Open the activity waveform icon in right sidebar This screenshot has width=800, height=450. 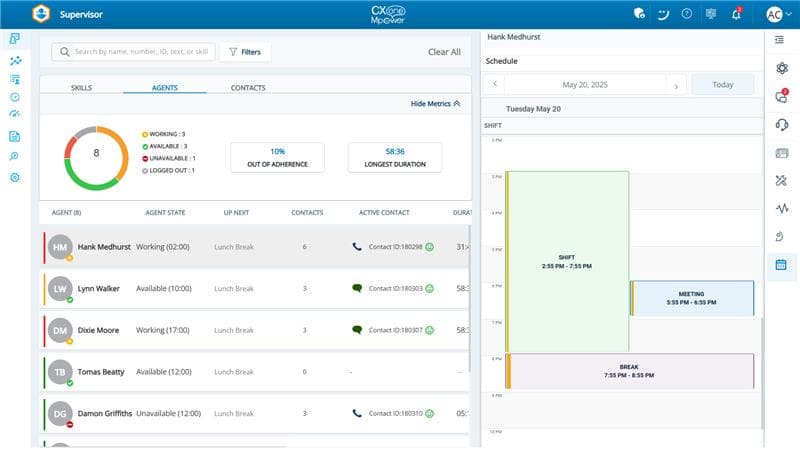(782, 208)
